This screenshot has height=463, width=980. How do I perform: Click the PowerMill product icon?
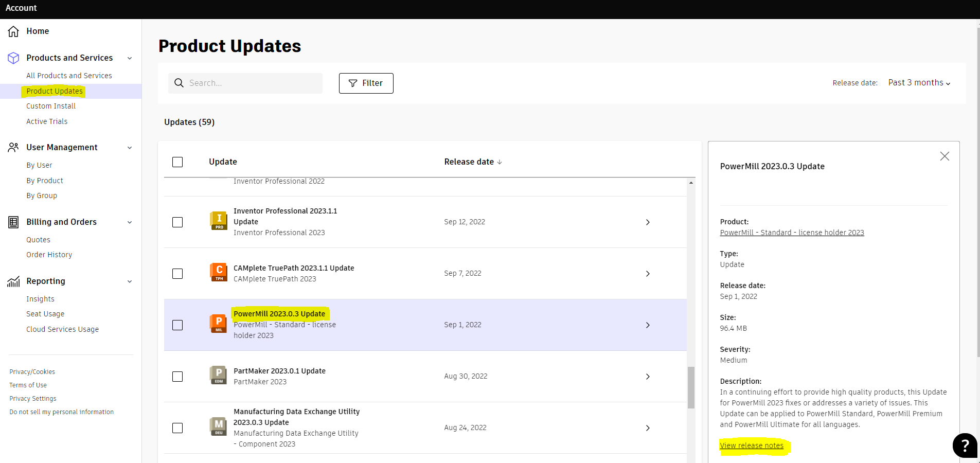click(219, 324)
